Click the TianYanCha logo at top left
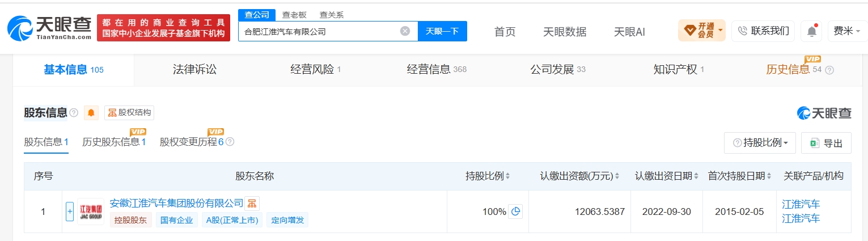Viewport: 868px width, 241px height. click(x=49, y=28)
